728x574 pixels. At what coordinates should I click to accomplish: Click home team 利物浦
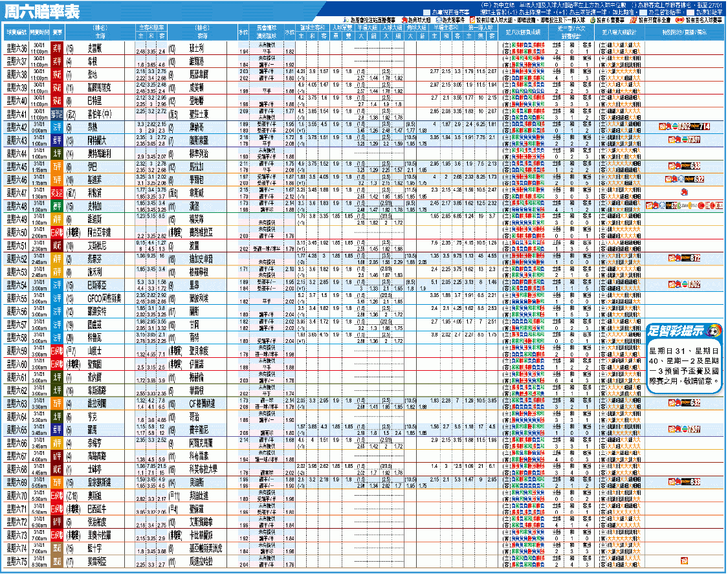[x=94, y=193]
